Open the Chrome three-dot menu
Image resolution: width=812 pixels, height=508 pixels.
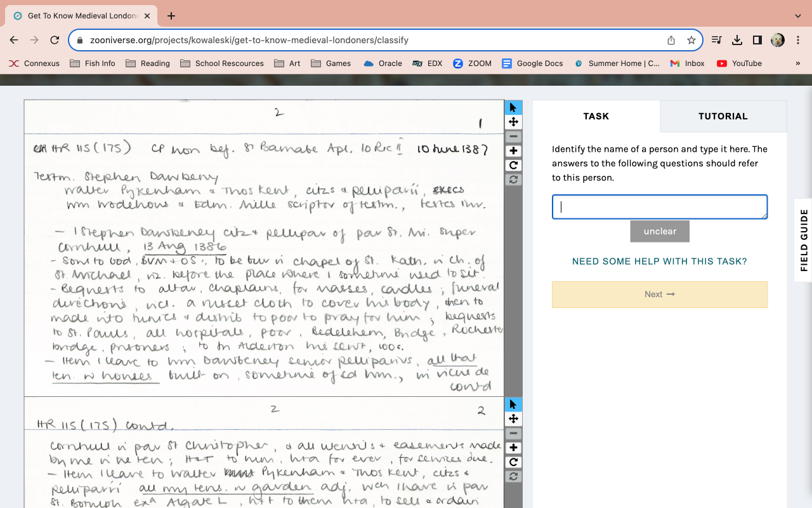coord(798,40)
